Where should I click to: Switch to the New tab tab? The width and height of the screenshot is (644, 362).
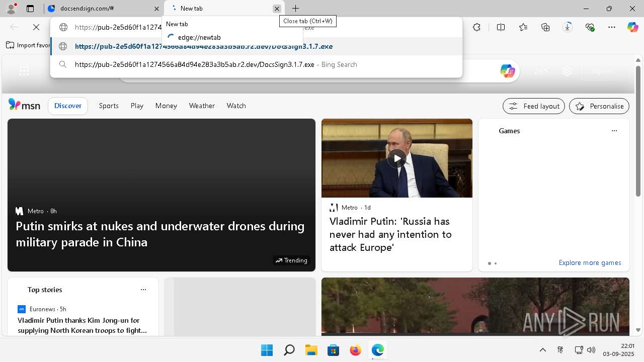[x=223, y=9]
